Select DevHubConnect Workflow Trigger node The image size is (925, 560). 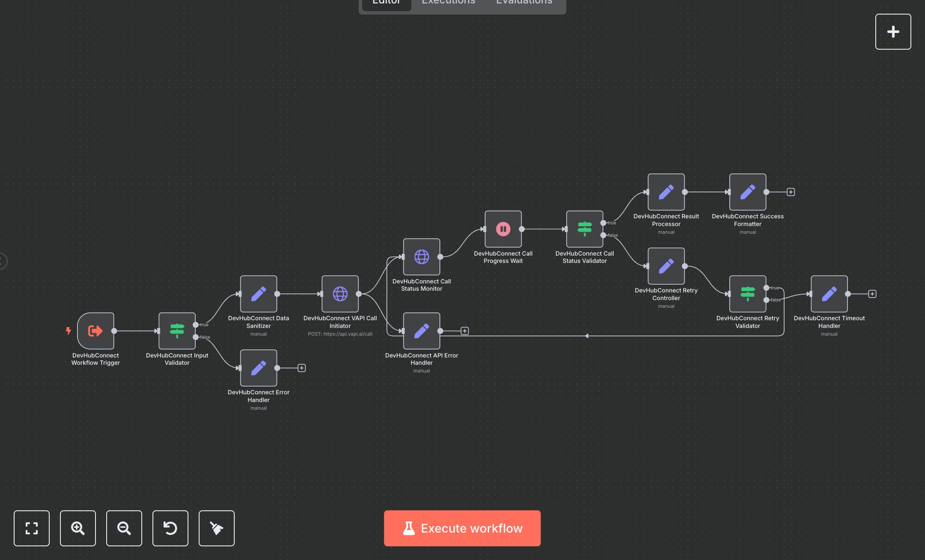point(95,331)
